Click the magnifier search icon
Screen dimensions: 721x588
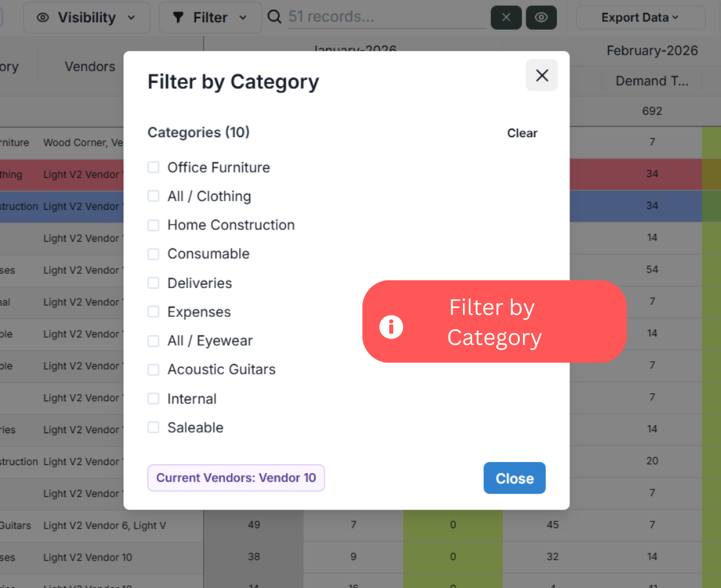pyautogui.click(x=275, y=17)
